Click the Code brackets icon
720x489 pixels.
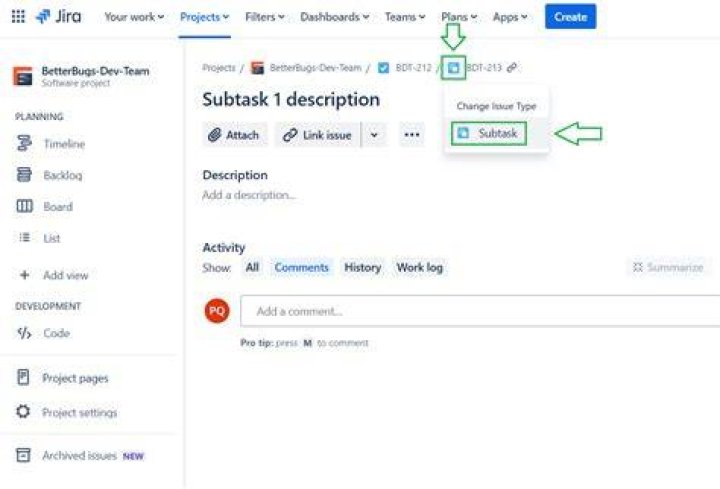click(24, 333)
